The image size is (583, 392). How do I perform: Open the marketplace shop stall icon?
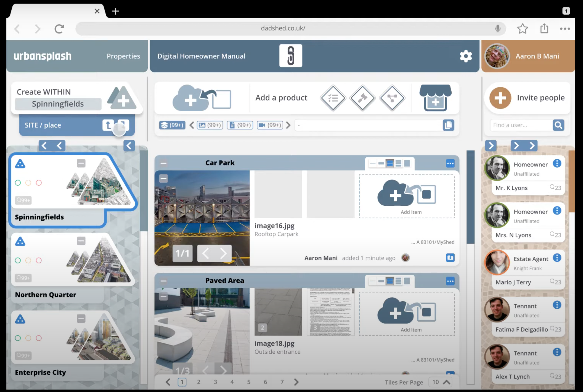435,98
